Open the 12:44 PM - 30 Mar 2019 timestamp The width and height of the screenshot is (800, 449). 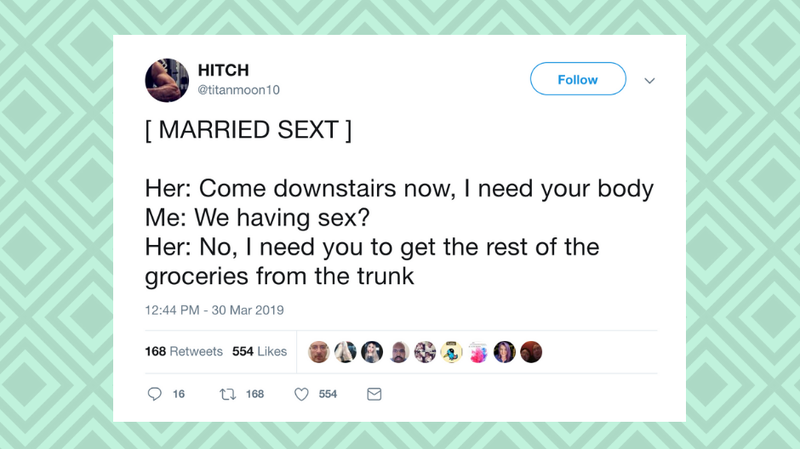pyautogui.click(x=214, y=310)
